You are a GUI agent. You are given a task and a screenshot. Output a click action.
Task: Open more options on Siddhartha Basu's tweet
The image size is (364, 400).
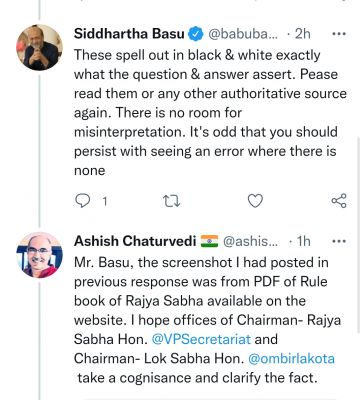tap(339, 34)
